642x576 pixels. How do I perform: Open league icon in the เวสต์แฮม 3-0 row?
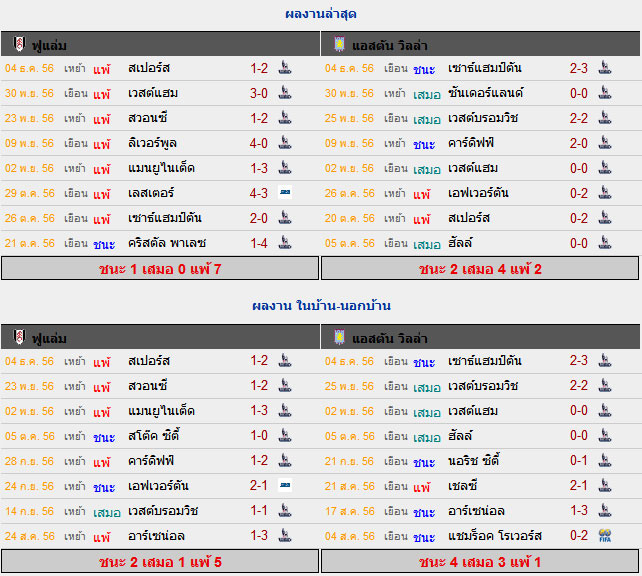click(x=285, y=93)
